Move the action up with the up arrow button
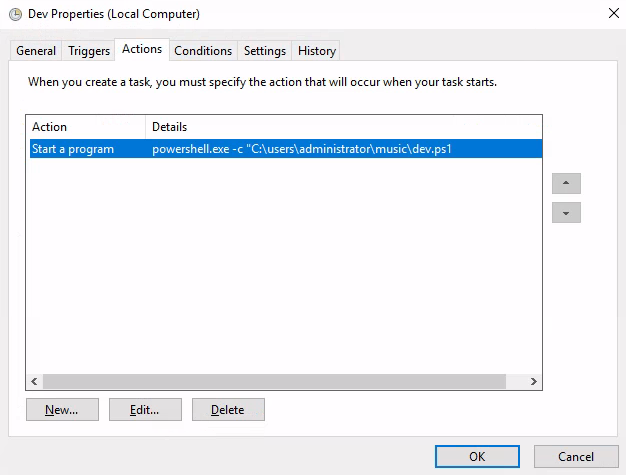This screenshot has height=475, width=626. tap(566, 184)
